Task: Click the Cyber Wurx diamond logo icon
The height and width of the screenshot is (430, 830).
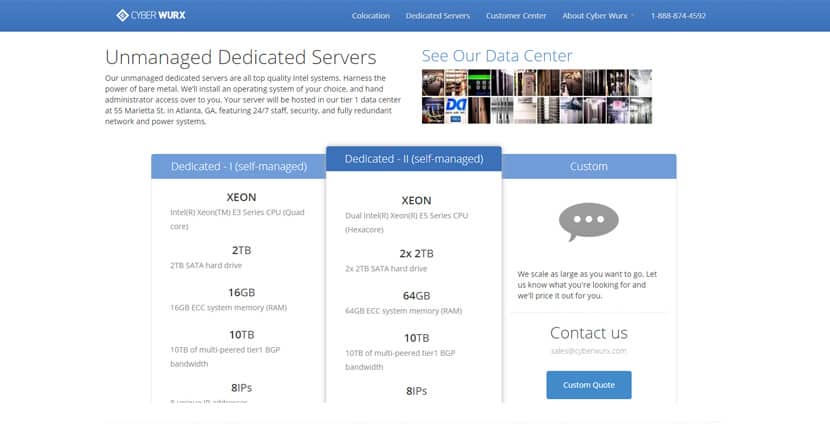Action: [122, 15]
